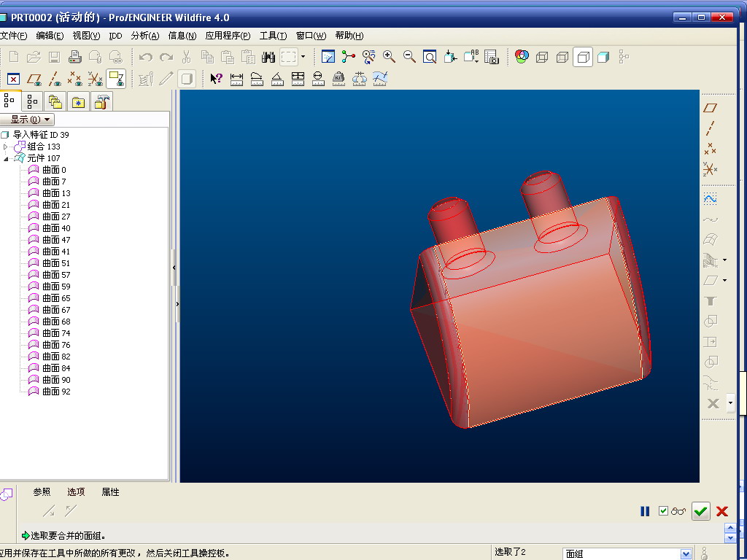Pause the merge tool

(645, 511)
